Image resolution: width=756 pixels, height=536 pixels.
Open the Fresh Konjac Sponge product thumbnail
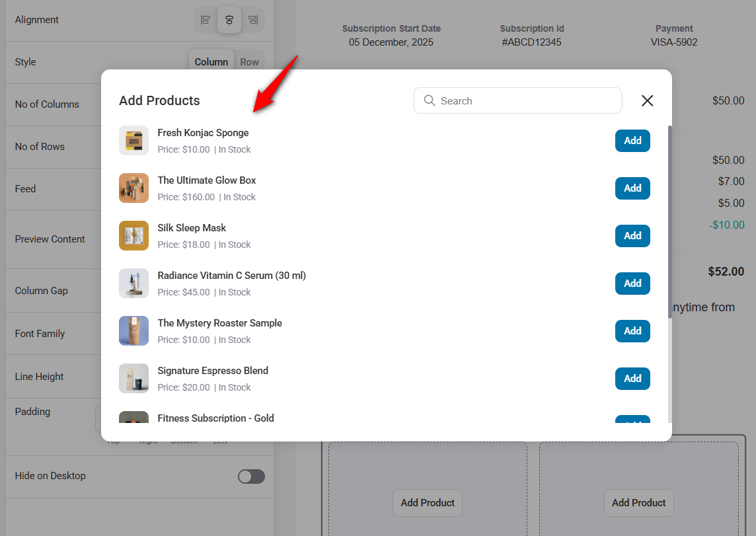pyautogui.click(x=133, y=140)
